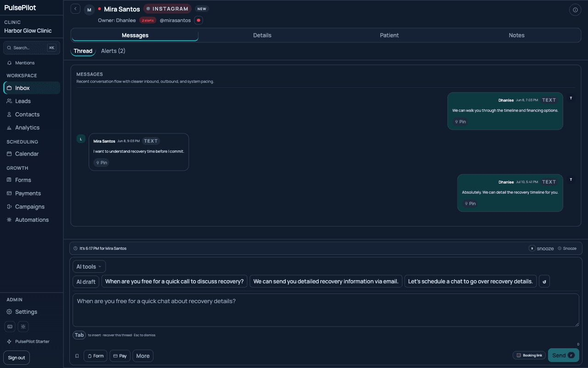This screenshot has width=588, height=368.
Task: Click the 'T' avatar beside the Jun 8 Dhanlee message
Action: pyautogui.click(x=571, y=98)
